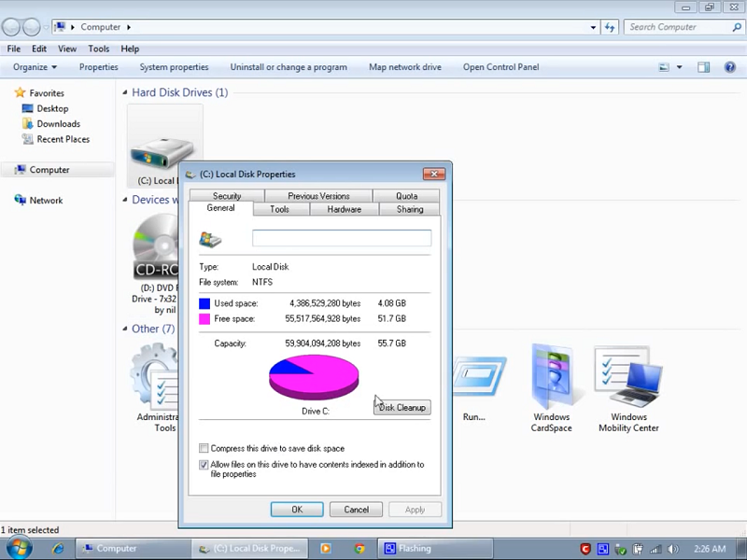Switch to the dialog Tools tab
The width and height of the screenshot is (747, 560).
coord(279,209)
